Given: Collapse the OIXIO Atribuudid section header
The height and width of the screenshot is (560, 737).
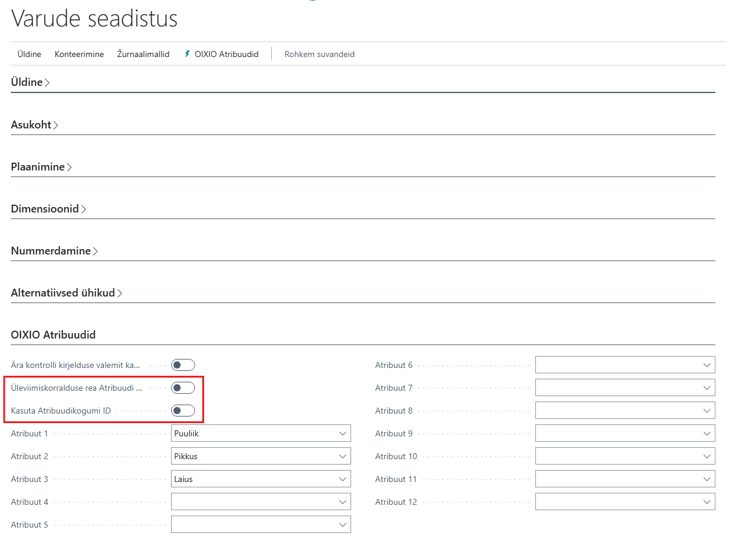Looking at the screenshot, I should pyautogui.click(x=53, y=335).
